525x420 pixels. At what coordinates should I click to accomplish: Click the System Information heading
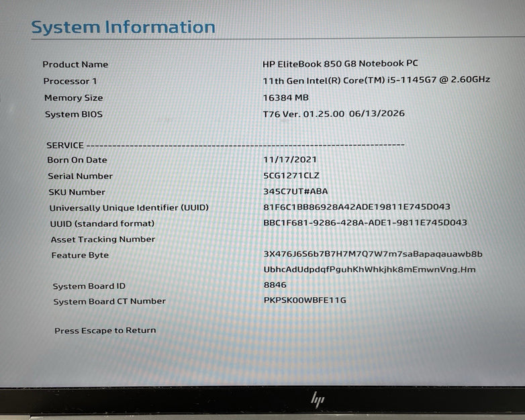pyautogui.click(x=124, y=28)
